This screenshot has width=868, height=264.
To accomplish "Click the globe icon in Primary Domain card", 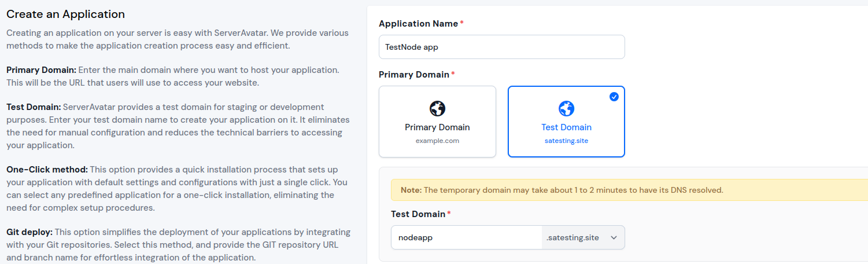I will pyautogui.click(x=438, y=108).
